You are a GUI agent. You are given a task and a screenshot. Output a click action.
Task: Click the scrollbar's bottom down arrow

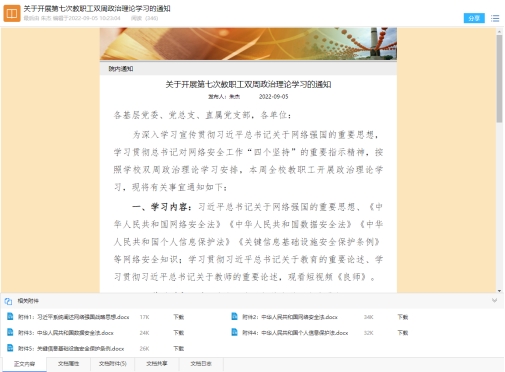[x=499, y=291]
